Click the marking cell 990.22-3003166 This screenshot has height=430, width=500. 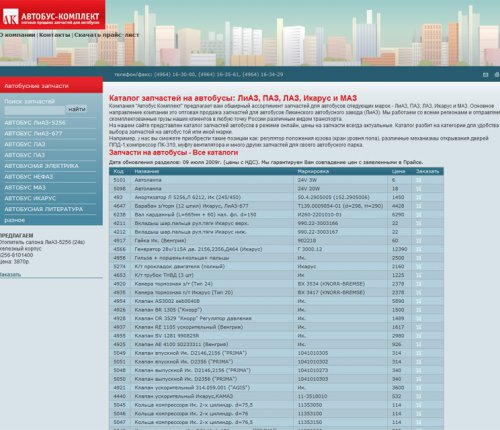(318, 223)
